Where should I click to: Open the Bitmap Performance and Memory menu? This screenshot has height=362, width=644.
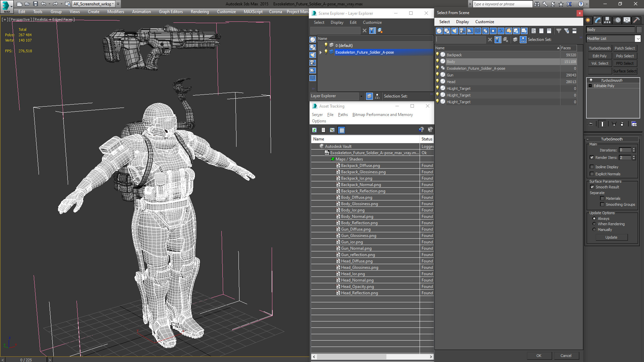382,115
